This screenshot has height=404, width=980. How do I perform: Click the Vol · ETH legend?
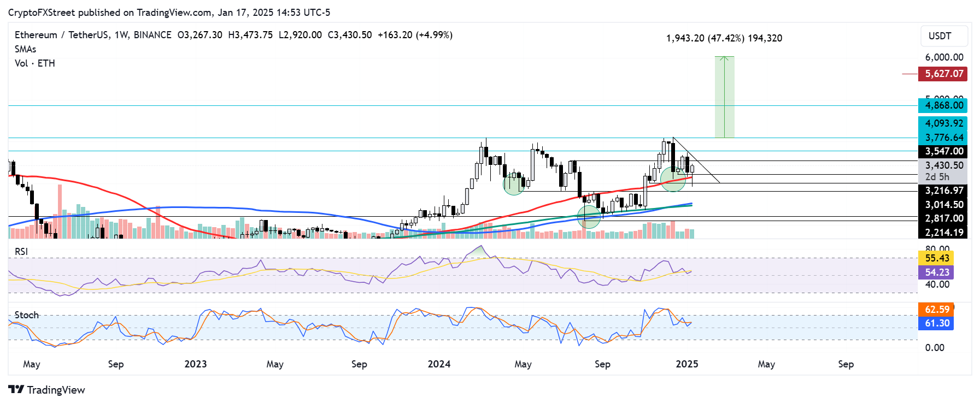tap(34, 63)
